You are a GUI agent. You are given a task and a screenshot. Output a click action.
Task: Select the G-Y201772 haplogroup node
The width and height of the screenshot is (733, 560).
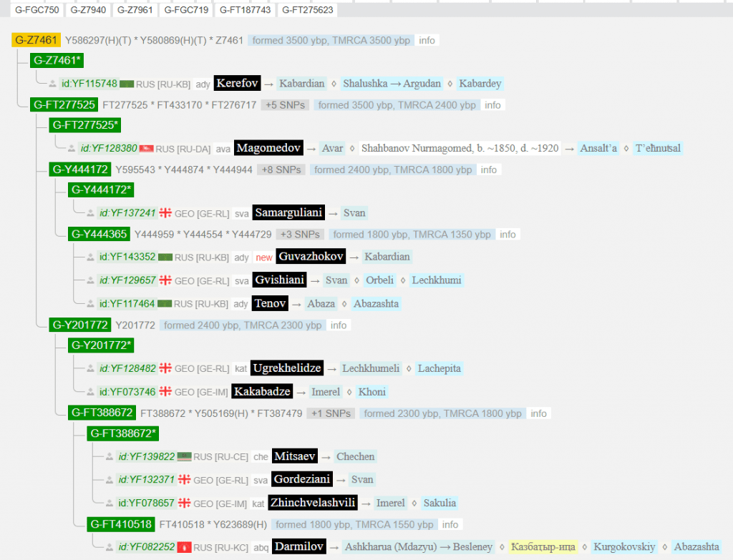[79, 325]
